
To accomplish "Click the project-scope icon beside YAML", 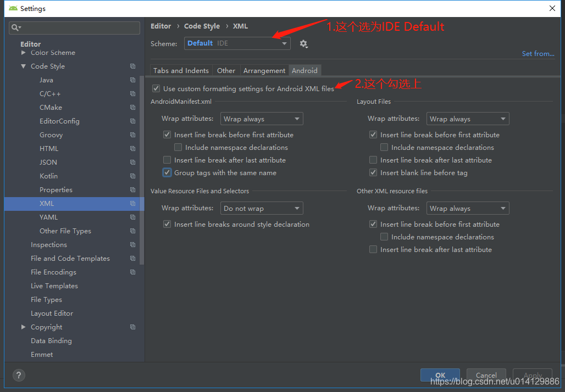I will 132,217.
